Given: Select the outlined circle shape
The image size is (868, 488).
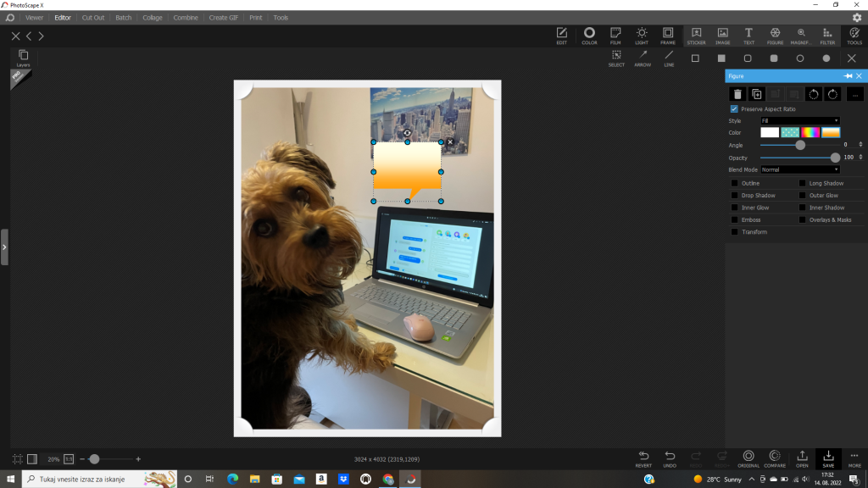Looking at the screenshot, I should (800, 58).
